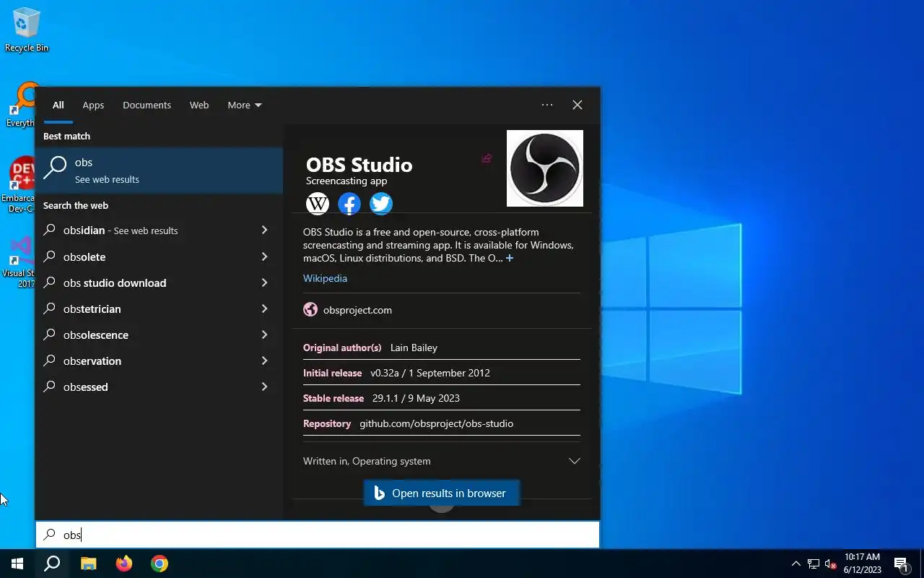Expand the obsolete suggestion arrow

[264, 256]
